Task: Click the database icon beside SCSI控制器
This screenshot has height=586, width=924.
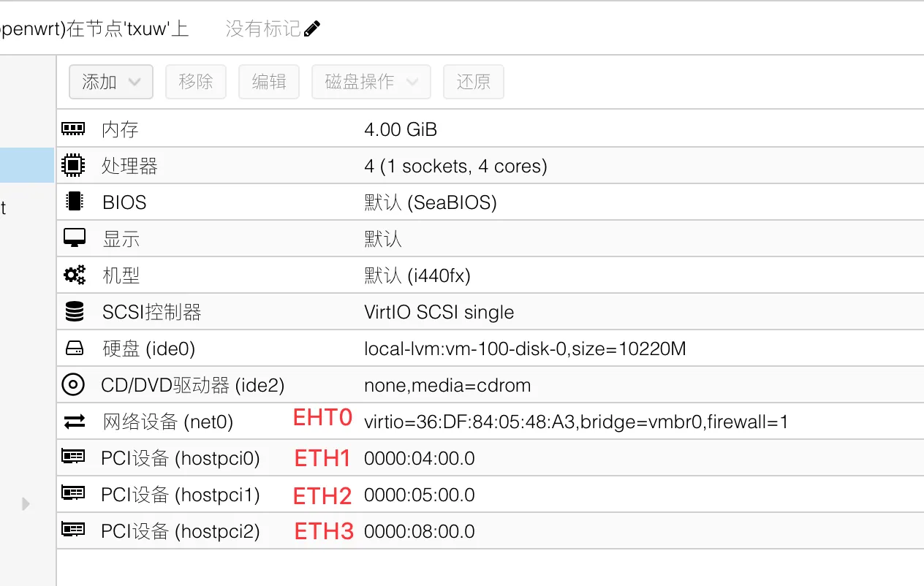Action: pos(74,312)
